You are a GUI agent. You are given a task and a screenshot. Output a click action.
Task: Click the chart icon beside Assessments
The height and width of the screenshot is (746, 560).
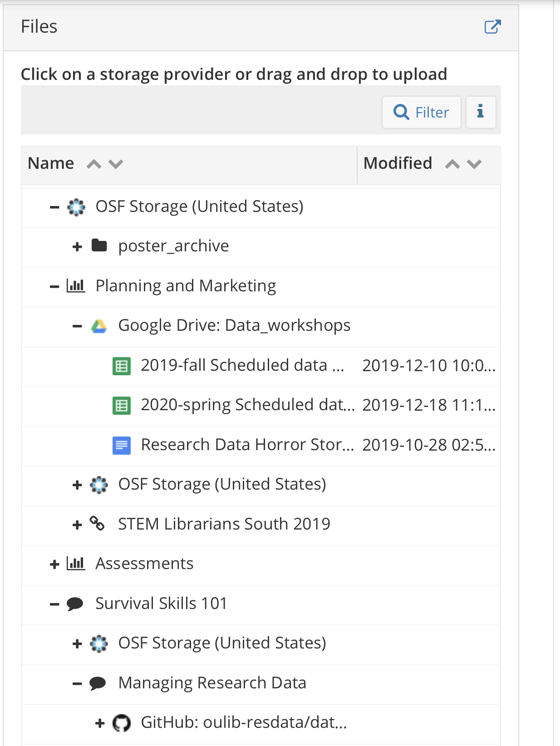[76, 564]
